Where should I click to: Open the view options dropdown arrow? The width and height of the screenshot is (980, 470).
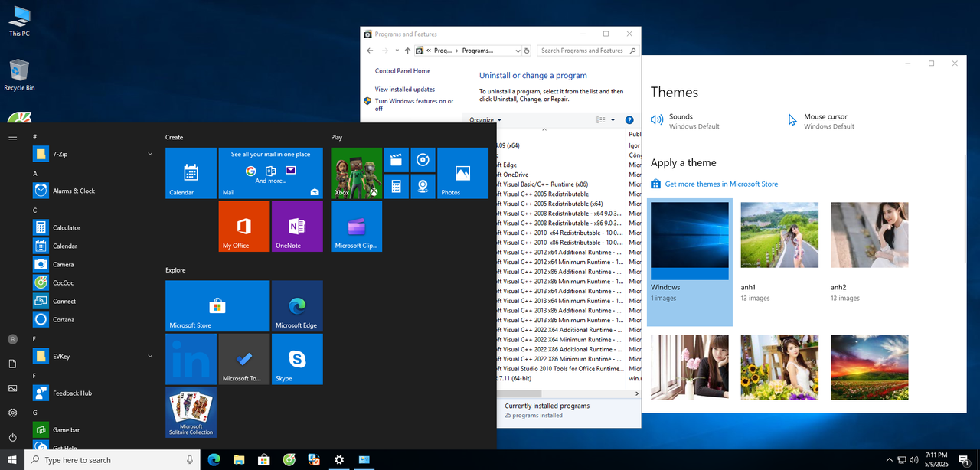612,120
